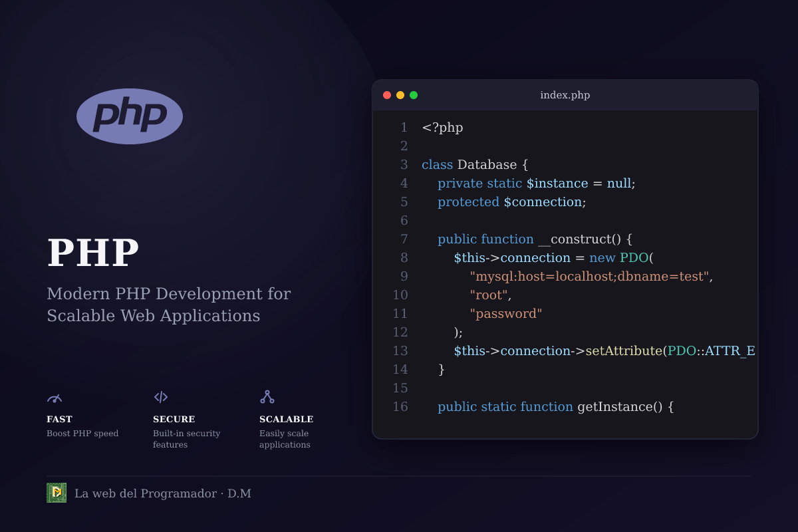Viewport: 798px width, 532px height.
Task: Click "setAttribute" on line 13
Action: [624, 351]
